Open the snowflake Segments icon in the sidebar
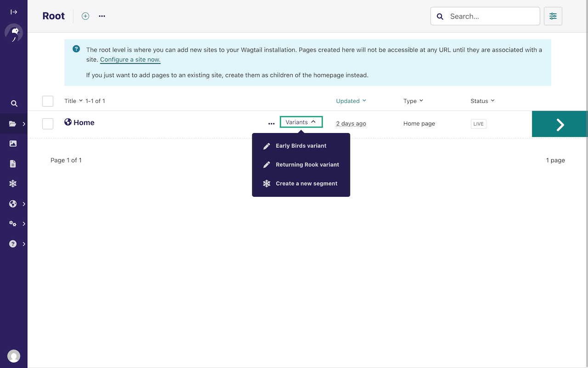This screenshot has width=588, height=368. (13, 184)
